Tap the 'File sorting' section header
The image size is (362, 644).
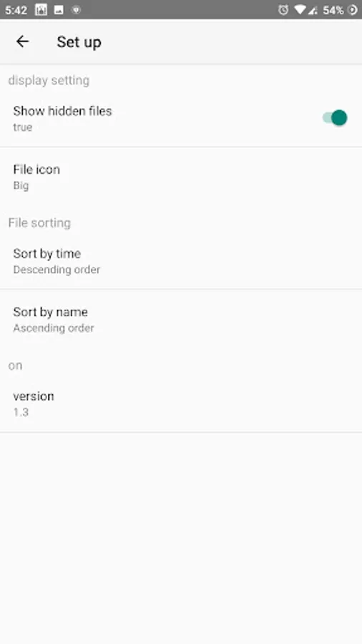(39, 223)
